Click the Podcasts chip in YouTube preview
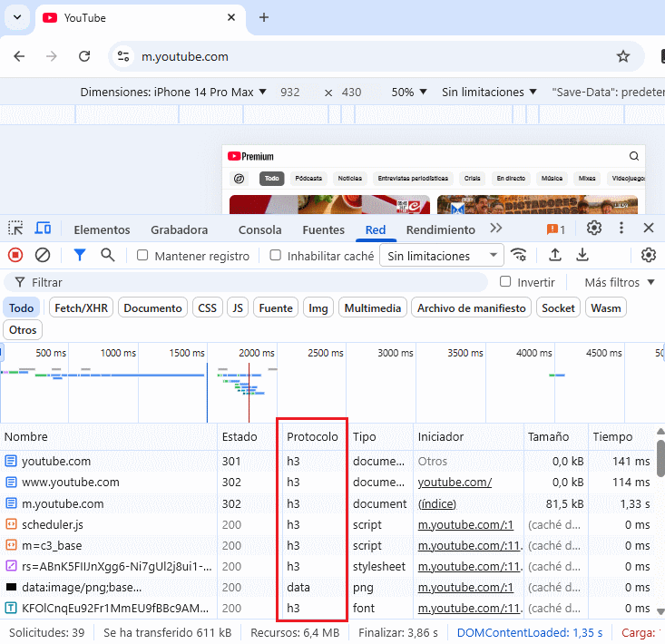The image size is (665, 644). click(x=308, y=179)
